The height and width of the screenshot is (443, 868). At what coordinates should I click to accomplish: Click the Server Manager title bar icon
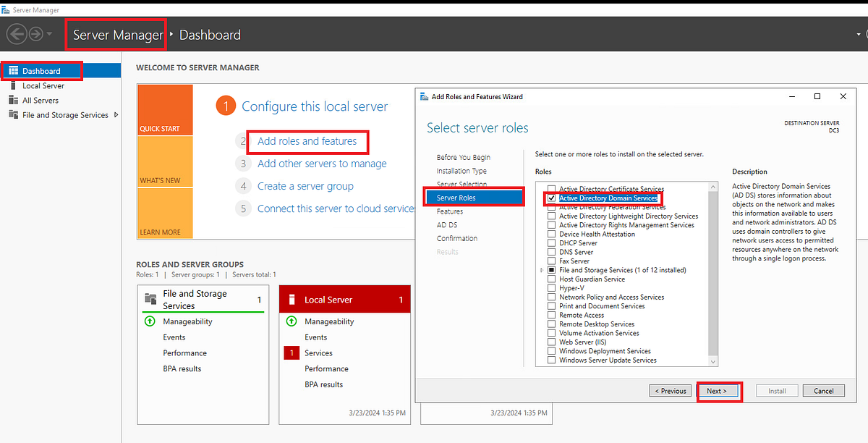tap(6, 10)
